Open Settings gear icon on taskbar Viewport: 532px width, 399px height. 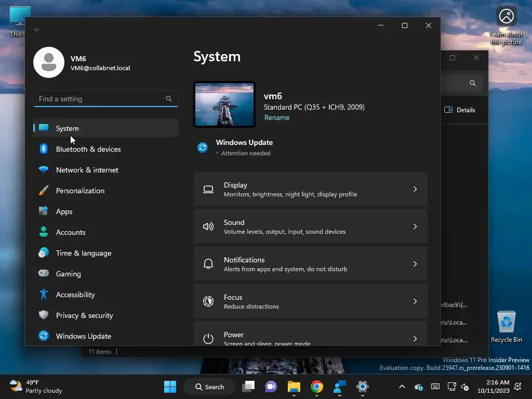362,387
